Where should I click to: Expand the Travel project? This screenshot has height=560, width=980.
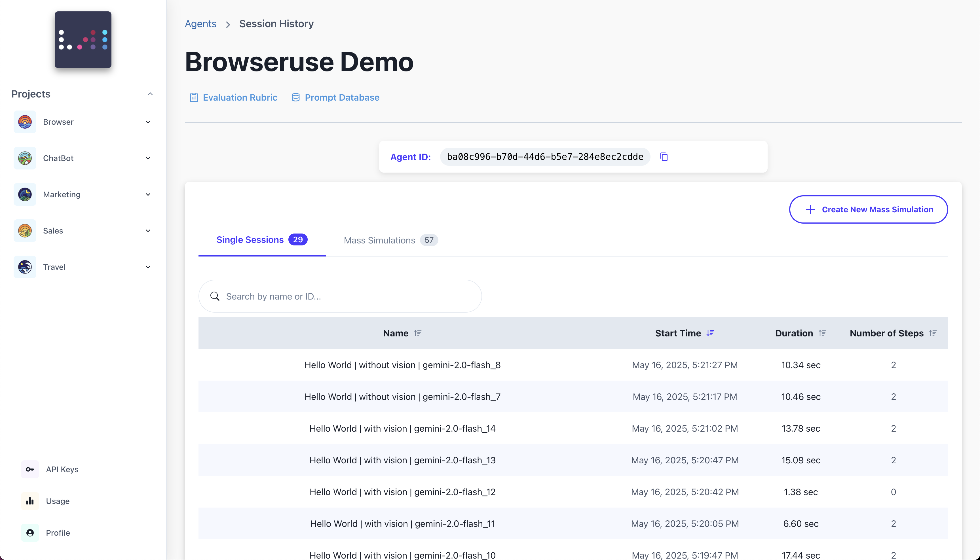coord(148,267)
